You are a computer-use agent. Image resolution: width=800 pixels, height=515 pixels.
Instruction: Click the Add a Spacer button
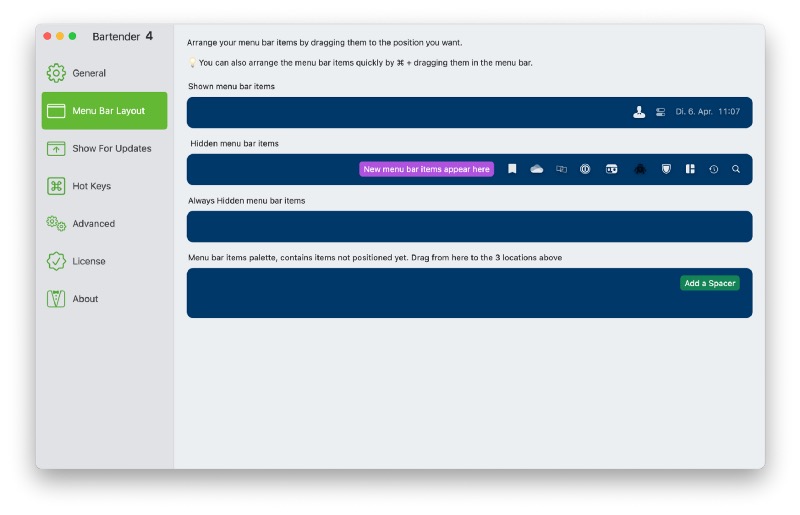pos(710,283)
